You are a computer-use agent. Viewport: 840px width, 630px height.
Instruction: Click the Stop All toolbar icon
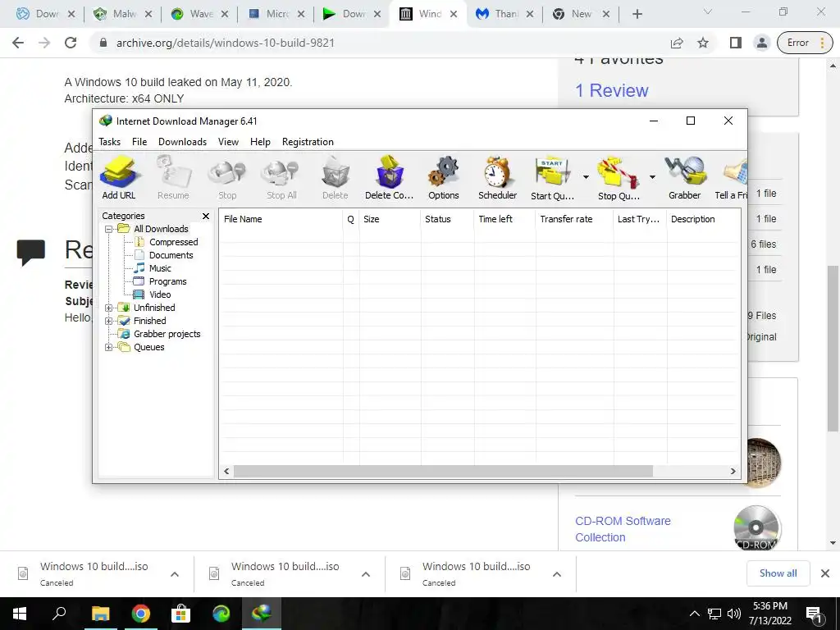[x=281, y=178]
